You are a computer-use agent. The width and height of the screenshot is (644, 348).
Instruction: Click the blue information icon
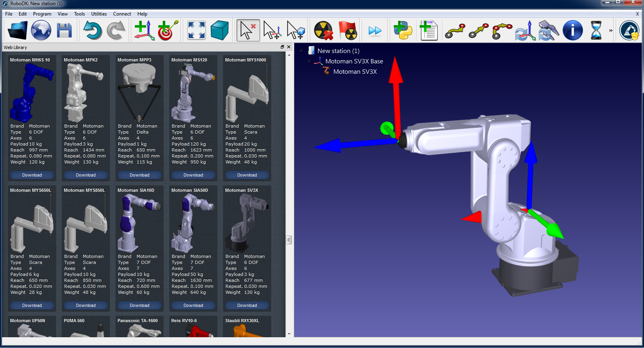click(573, 30)
